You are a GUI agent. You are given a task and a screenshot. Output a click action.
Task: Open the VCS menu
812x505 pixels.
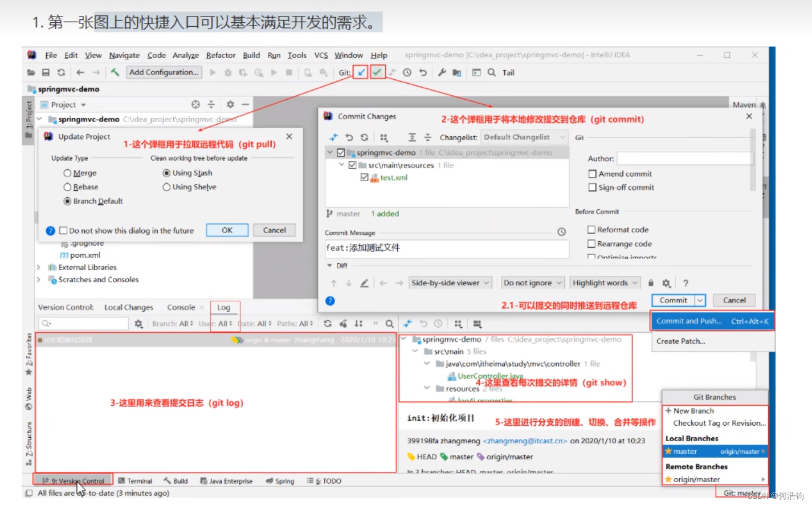(x=321, y=55)
